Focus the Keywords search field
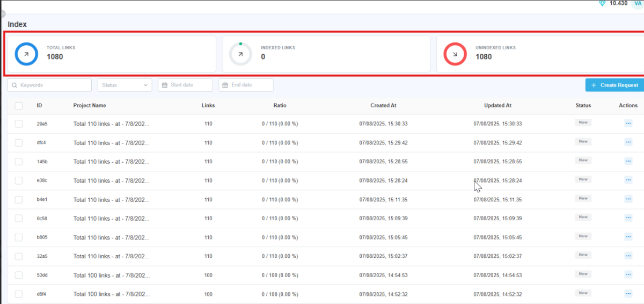 pos(49,85)
